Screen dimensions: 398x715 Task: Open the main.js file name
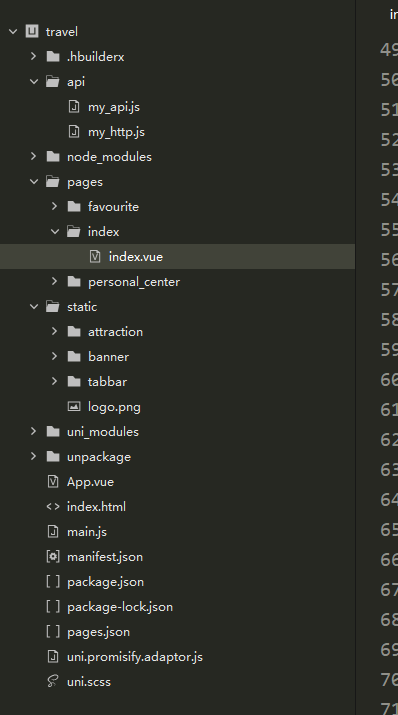(x=87, y=532)
